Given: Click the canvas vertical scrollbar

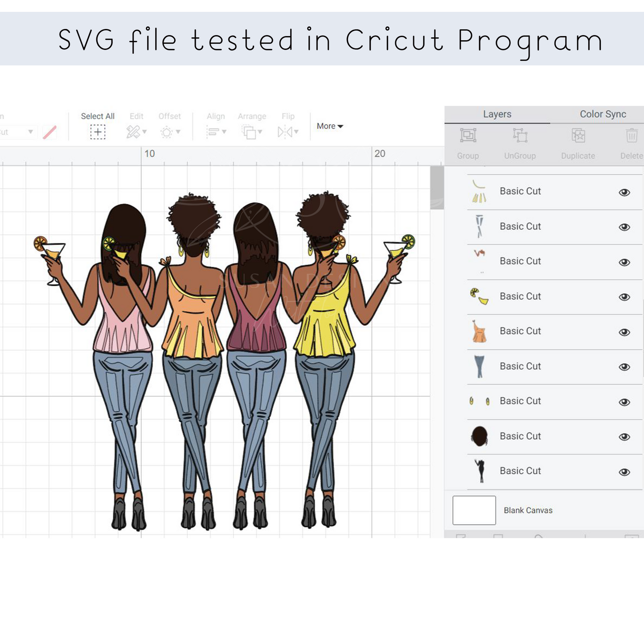Looking at the screenshot, I should point(437,188).
